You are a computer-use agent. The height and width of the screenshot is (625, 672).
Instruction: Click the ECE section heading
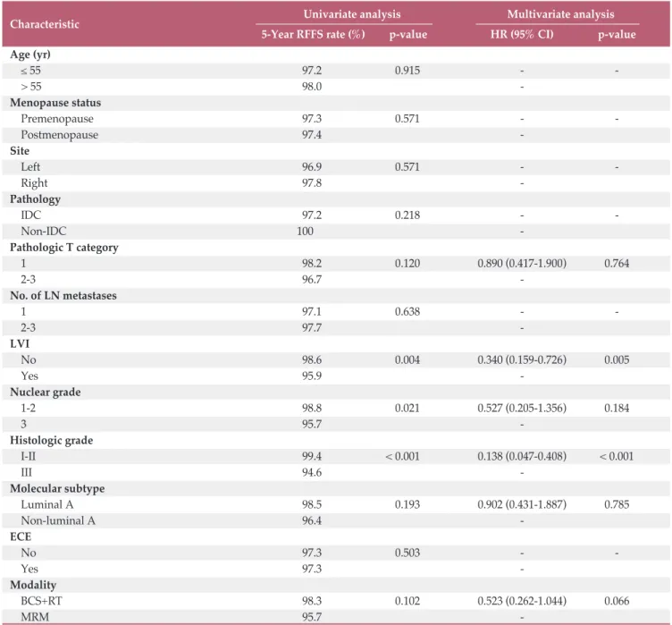(21, 536)
